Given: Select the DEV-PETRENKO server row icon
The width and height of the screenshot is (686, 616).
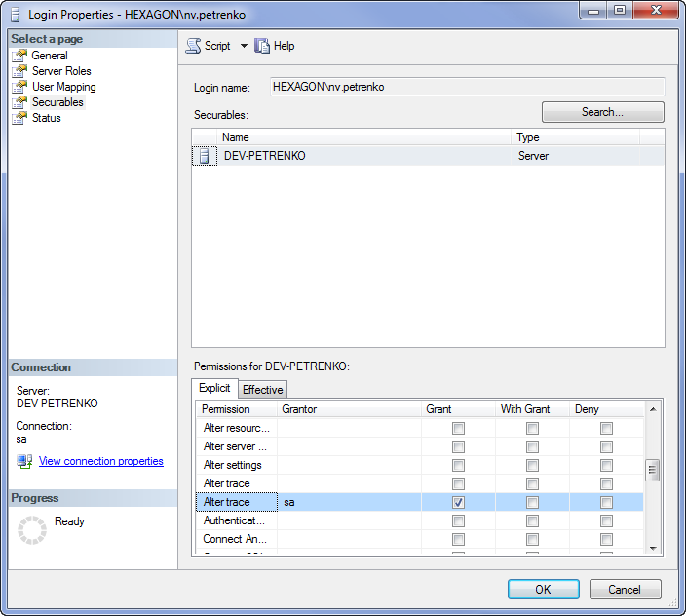Looking at the screenshot, I should (x=205, y=156).
